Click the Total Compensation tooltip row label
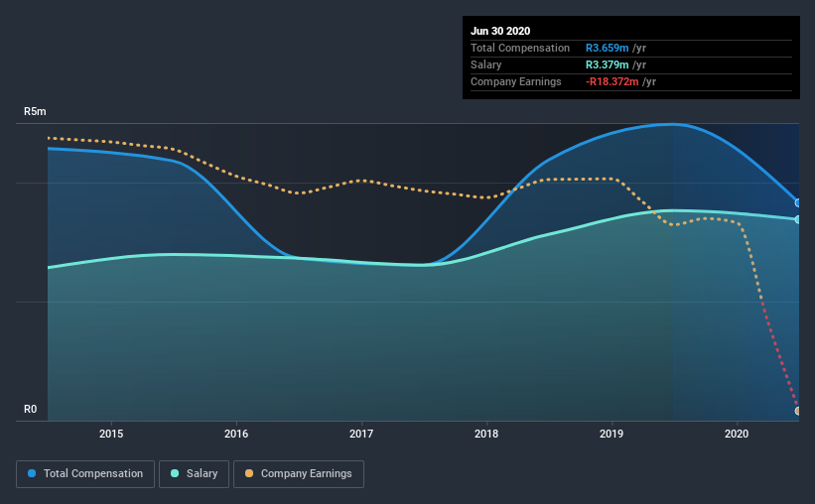 [520, 48]
